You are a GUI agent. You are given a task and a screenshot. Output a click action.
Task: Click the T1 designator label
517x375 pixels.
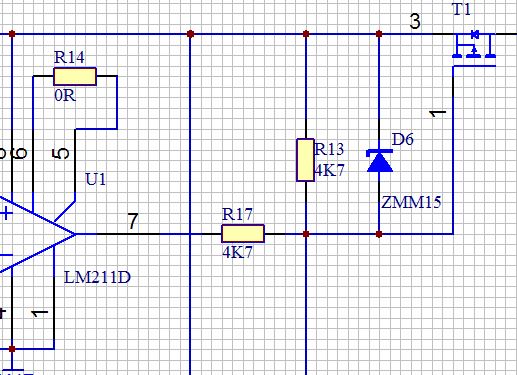(x=462, y=9)
